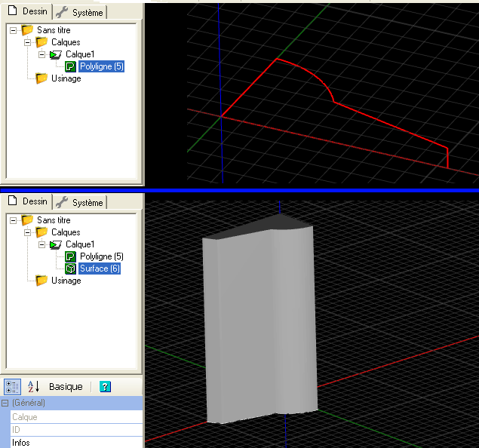Click Calque1 layer icon in lower tree

[56, 245]
